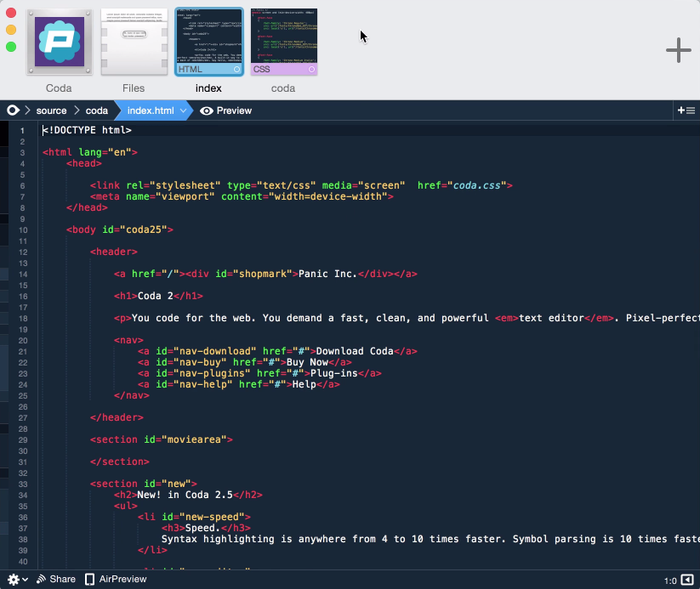Viewport: 700px width, 589px height.
Task: Open AirPreview in status bar
Action: coord(116,579)
